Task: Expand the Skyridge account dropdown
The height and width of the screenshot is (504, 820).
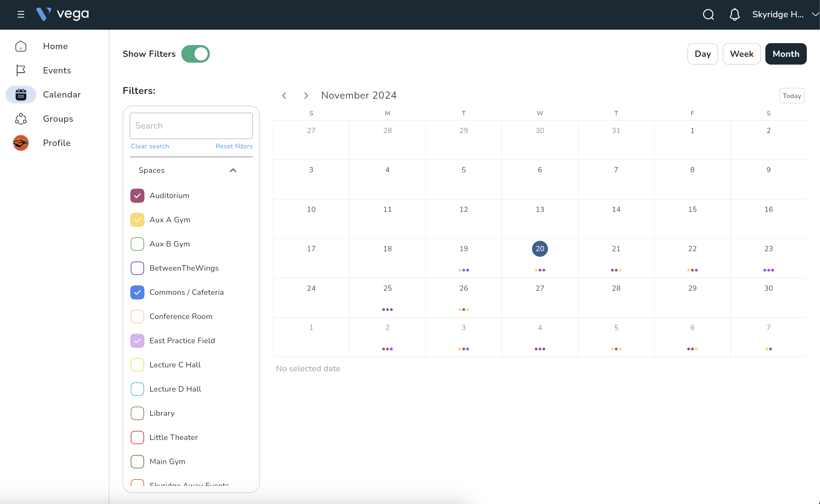Action: pos(815,14)
